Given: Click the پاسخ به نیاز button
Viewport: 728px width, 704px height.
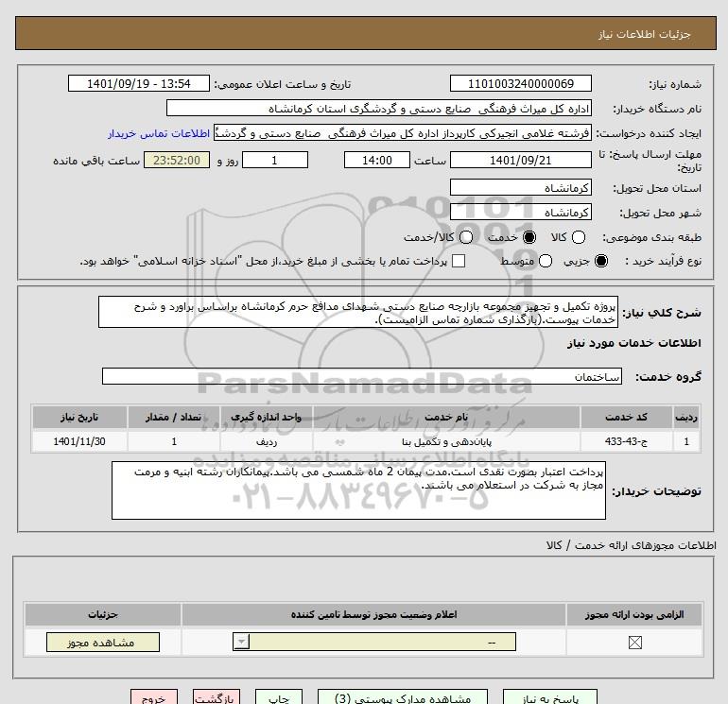Looking at the screenshot, I should point(550,697).
